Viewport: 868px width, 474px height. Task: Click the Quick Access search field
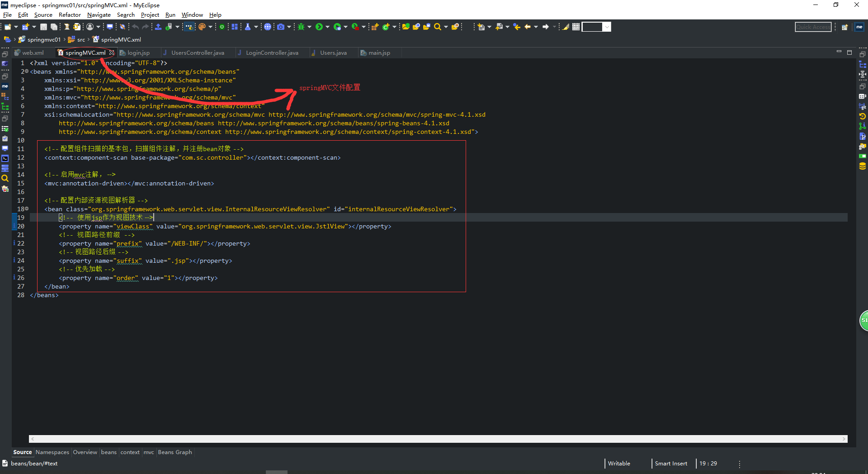(x=813, y=27)
